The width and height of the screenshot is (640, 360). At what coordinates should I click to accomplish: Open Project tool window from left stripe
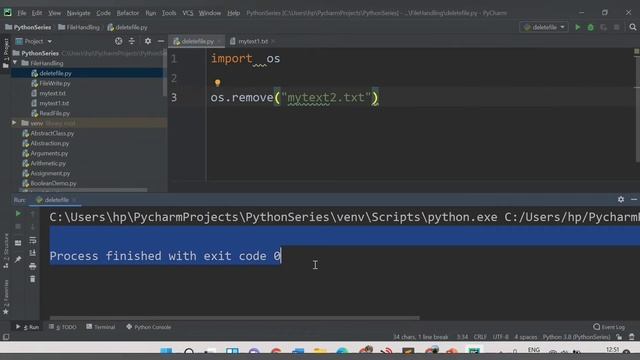click(6, 53)
